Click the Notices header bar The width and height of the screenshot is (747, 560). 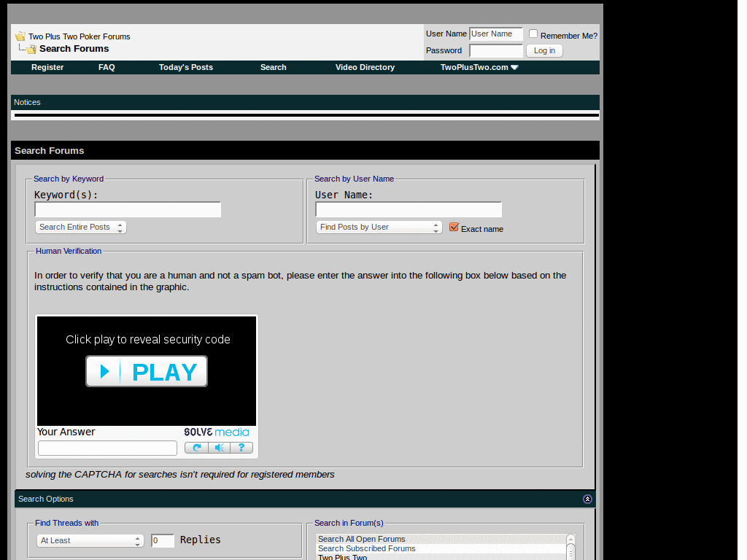[x=305, y=102]
